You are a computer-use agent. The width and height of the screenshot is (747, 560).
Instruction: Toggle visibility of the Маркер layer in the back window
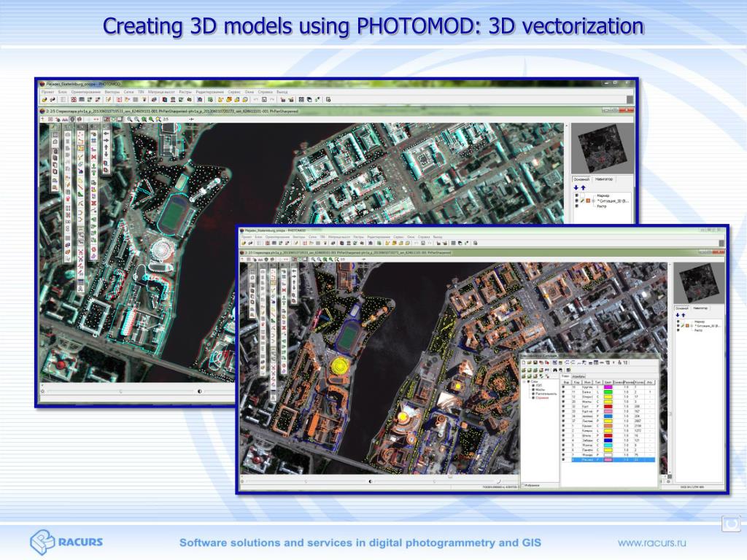click(576, 195)
